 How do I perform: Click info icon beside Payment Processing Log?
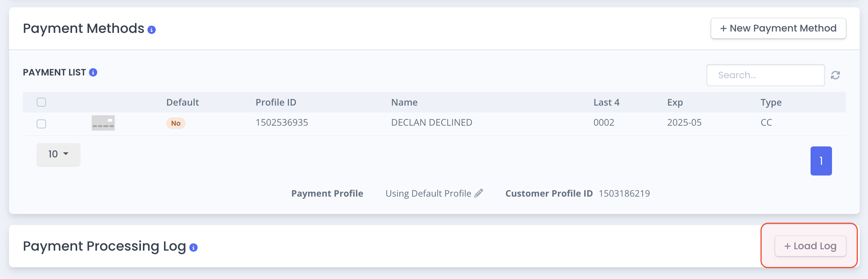coord(193,247)
